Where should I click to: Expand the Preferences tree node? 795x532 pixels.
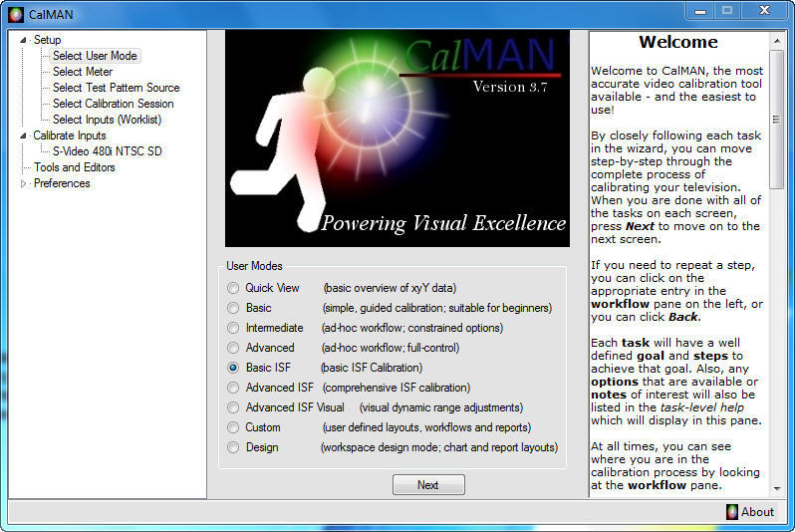coord(23,183)
